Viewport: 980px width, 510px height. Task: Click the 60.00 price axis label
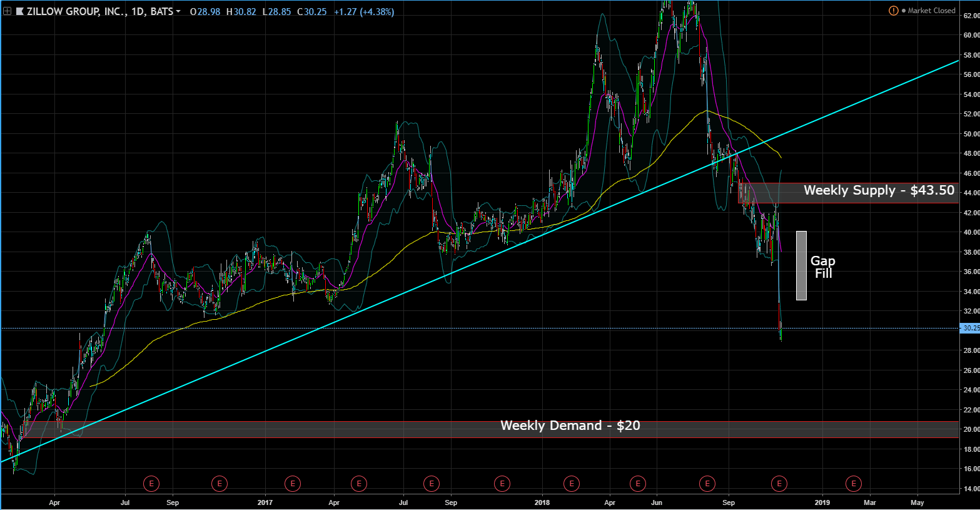(x=971, y=35)
